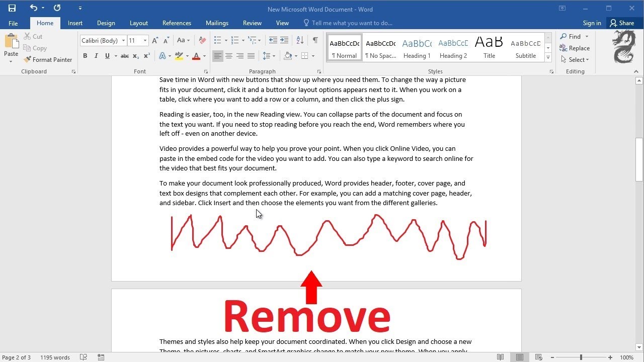Viewport: 644px width, 362px height.
Task: Click the Show/Hide paragraph marks icon
Action: pos(315,40)
